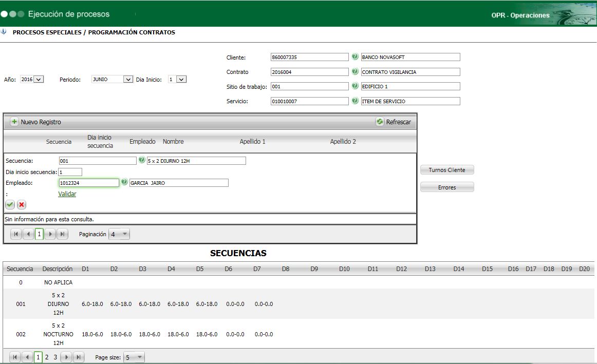Select page 2 in Secuencias pager
The height and width of the screenshot is (364, 597).
47,357
